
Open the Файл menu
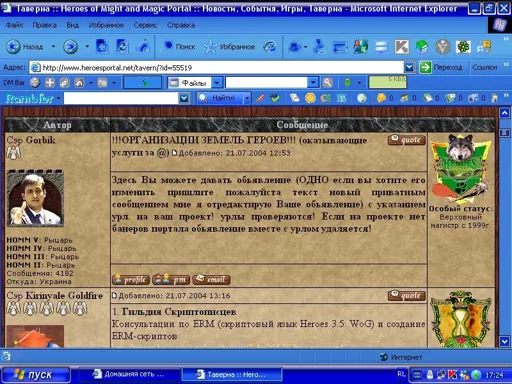click(x=14, y=25)
